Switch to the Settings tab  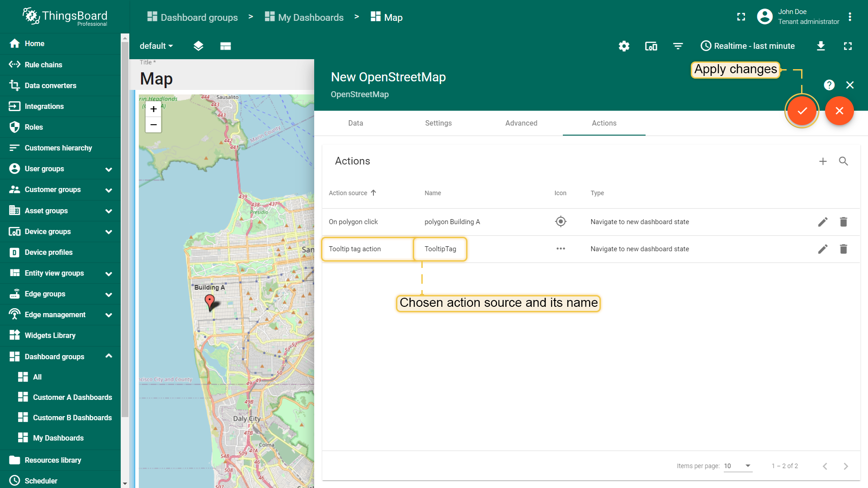(439, 123)
